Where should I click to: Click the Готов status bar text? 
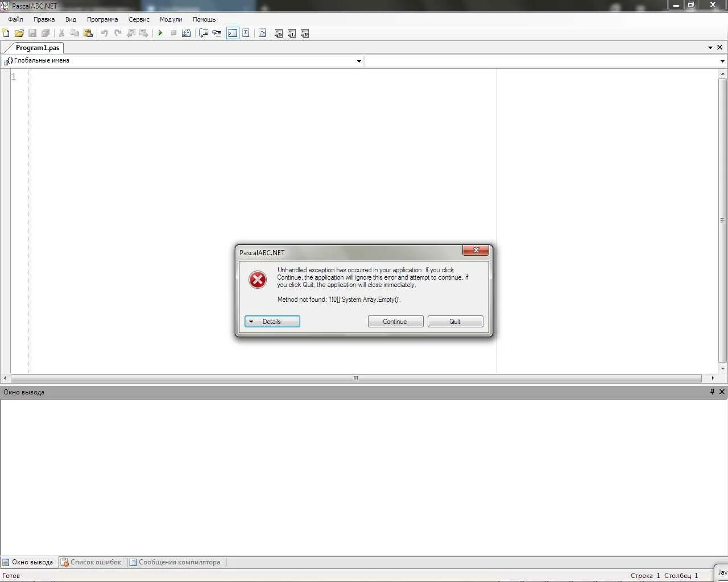tap(11, 576)
